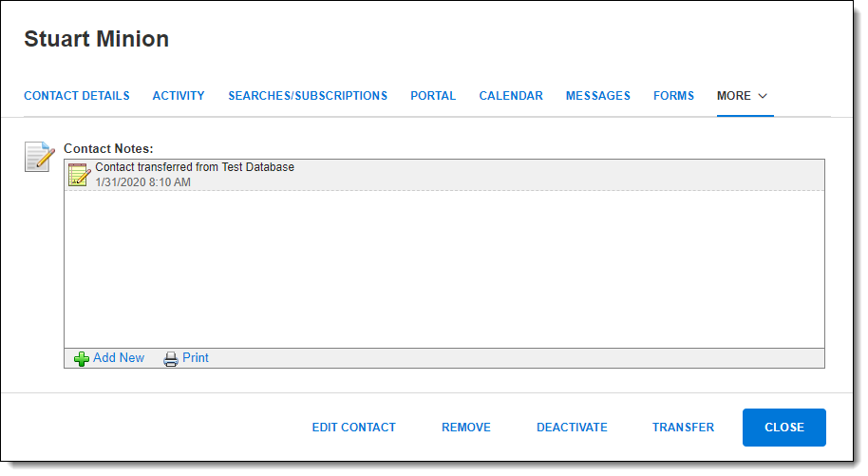This screenshot has height=476, width=868.
Task: Click the Deactivate button
Action: [572, 428]
